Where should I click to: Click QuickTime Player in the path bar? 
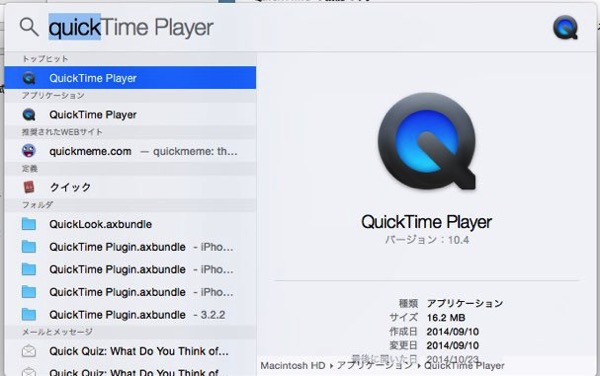point(464,366)
